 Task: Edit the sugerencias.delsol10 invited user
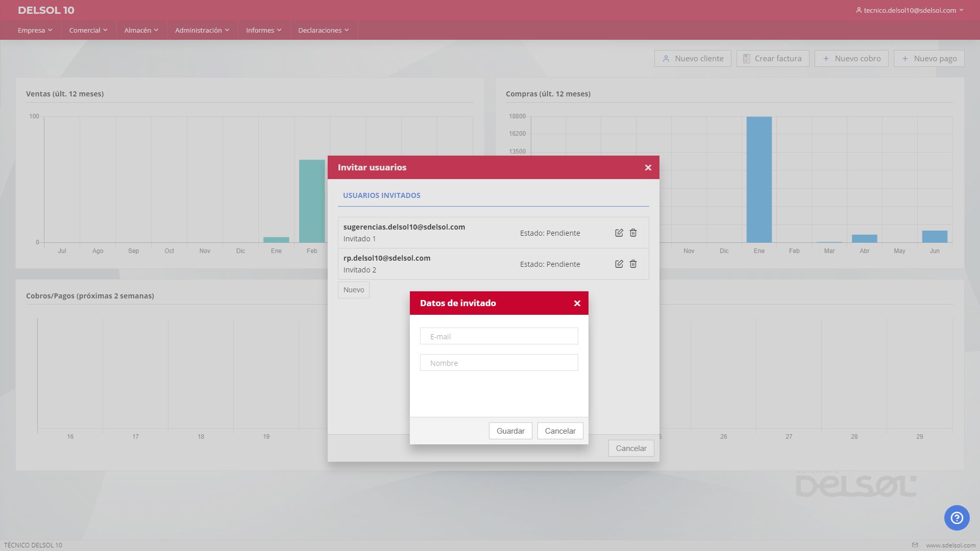(619, 233)
